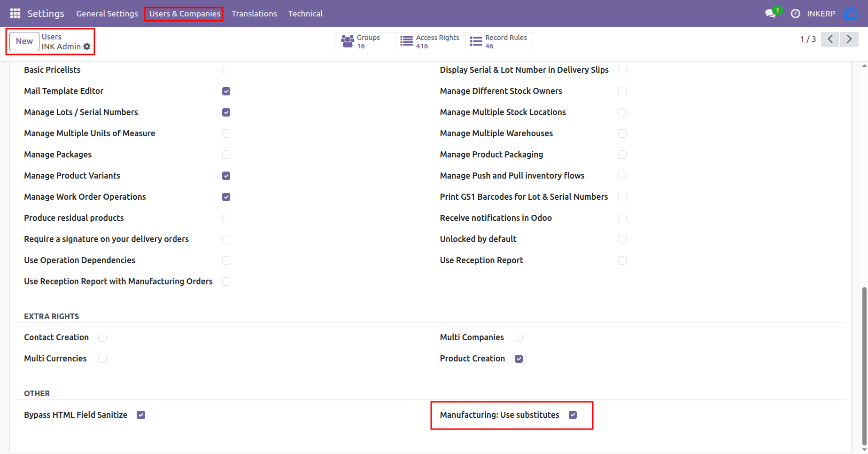
Task: Open the activities clock icon
Action: pyautogui.click(x=795, y=14)
